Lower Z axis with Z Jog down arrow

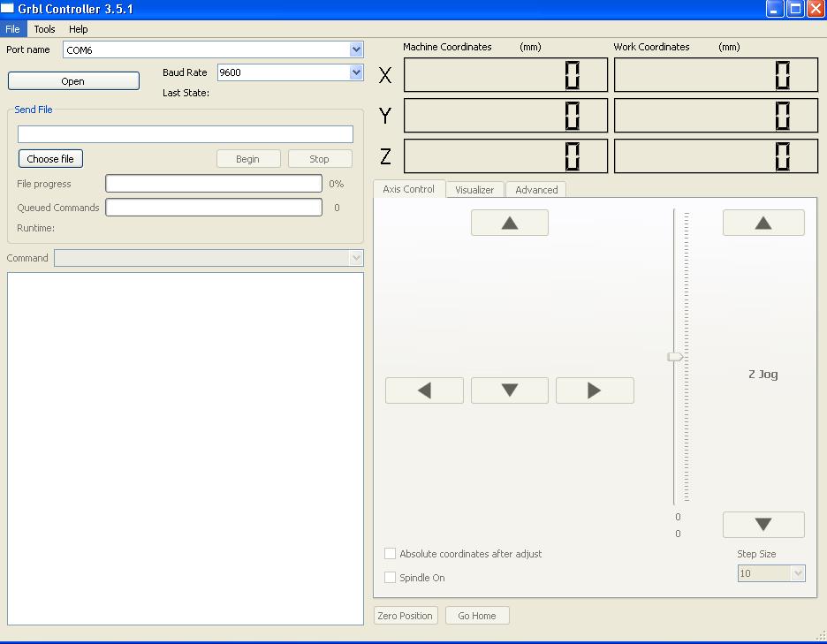pyautogui.click(x=763, y=524)
